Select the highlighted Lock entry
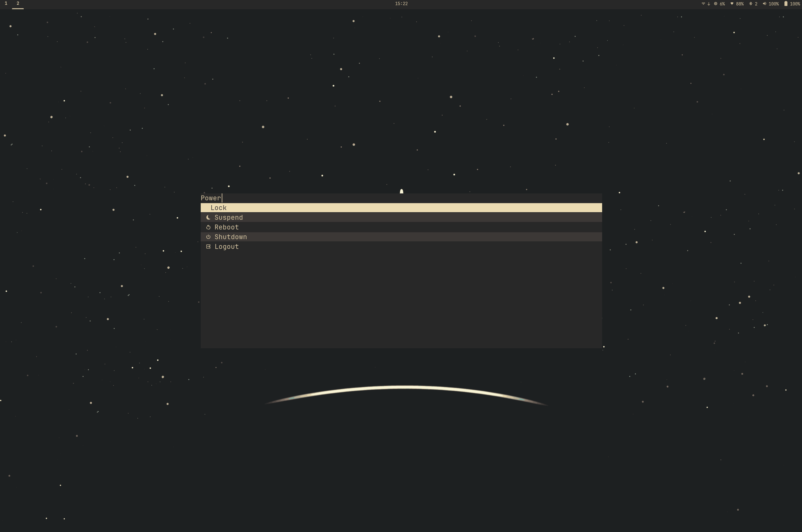Screen dimensions: 802x532 pyautogui.click(x=401, y=208)
